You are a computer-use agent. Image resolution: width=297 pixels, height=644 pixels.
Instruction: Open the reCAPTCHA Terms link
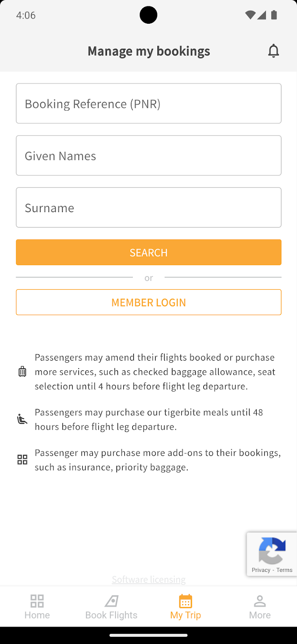[284, 570]
